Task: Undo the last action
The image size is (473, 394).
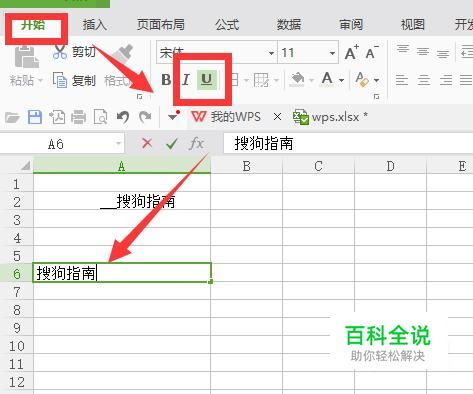Action: [123, 117]
